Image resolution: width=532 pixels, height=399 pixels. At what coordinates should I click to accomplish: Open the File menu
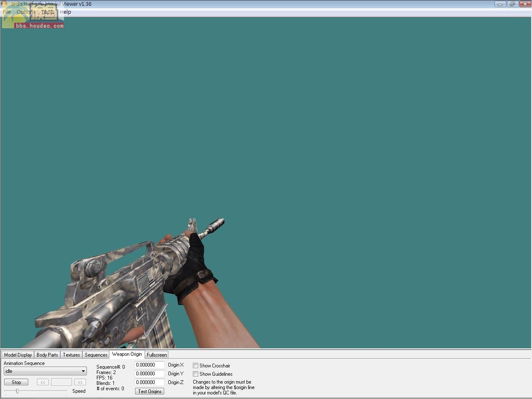coord(7,12)
